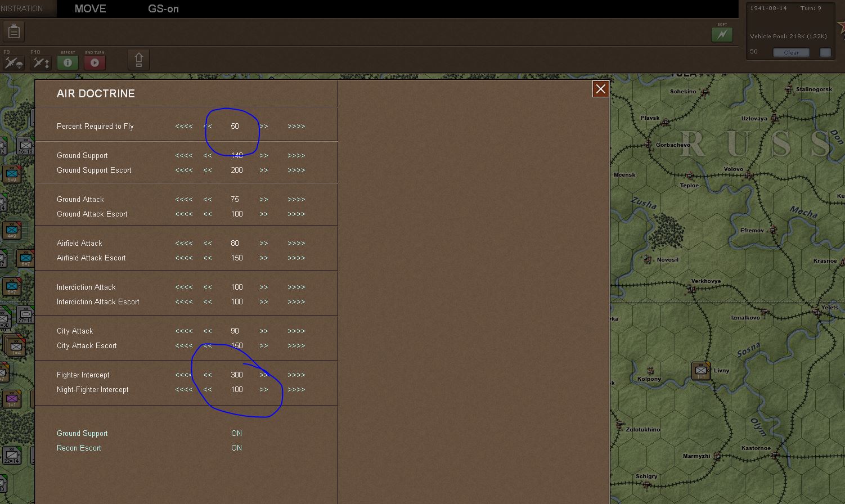Viewport: 845px width, 504px height.
Task: Increase Night-Fighter Intercept with >>
Action: (264, 389)
